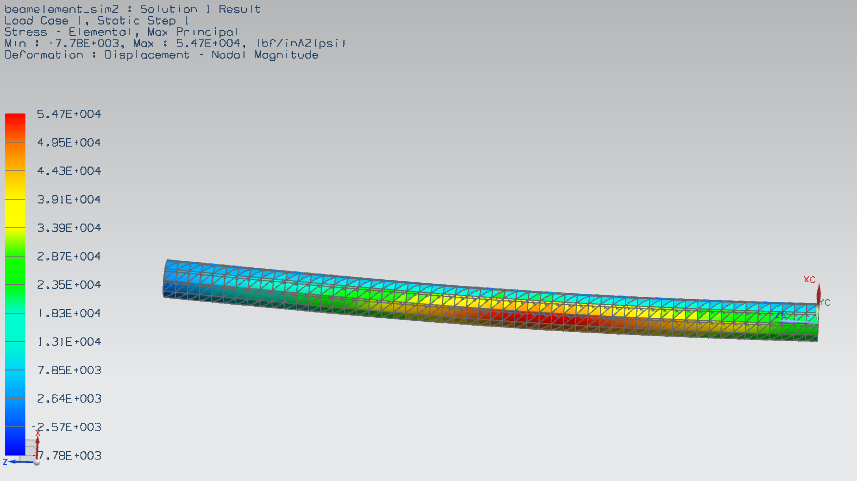Click the Load Case 1, Static Step 1 text
The width and height of the screenshot is (857, 481).
(x=97, y=20)
